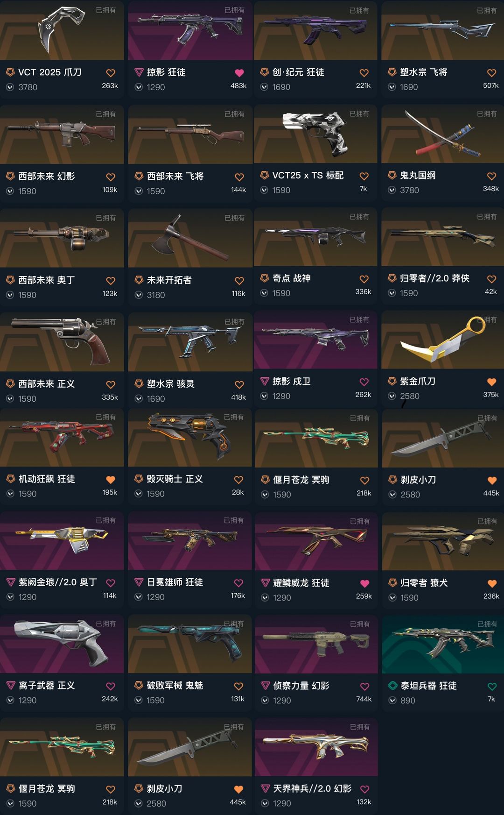Favorite the VCT 2025 爪刀 skin

111,73
